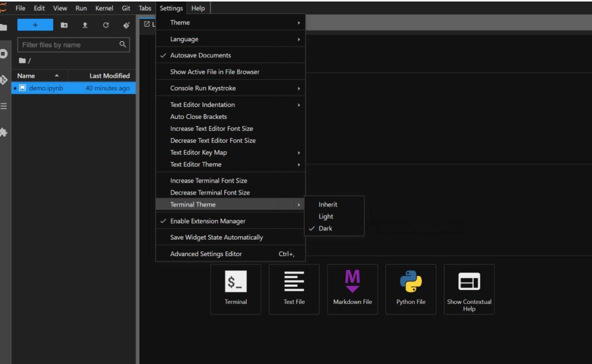Viewport: 592px width, 364px height.
Task: Open the Running Terminals and Kernels sidebar
Action: [3, 53]
